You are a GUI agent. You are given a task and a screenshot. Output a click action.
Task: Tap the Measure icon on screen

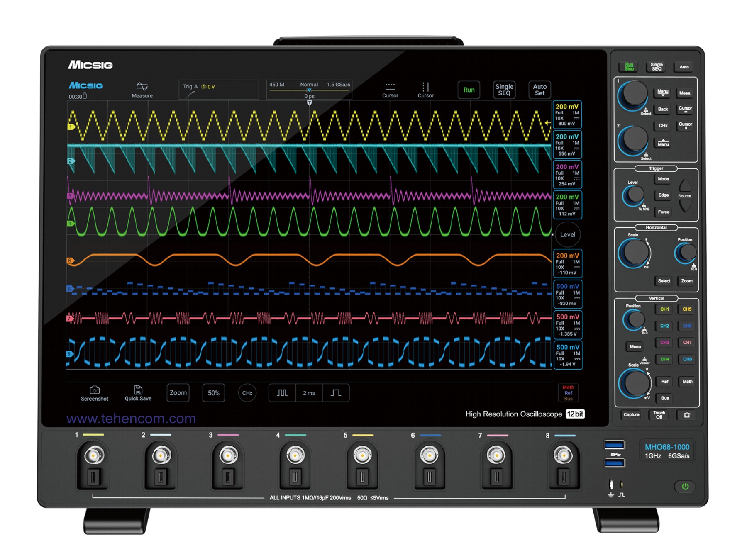coord(142,90)
